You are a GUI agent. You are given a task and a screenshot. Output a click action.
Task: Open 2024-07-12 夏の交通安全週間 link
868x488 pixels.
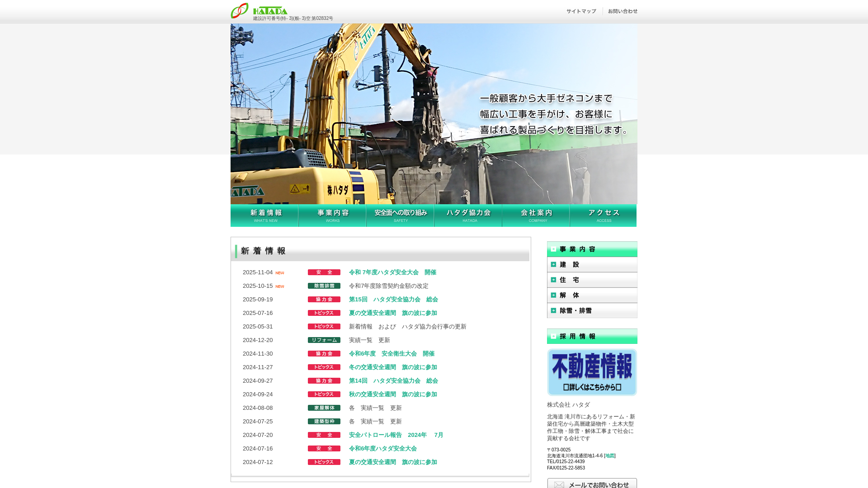393,462
